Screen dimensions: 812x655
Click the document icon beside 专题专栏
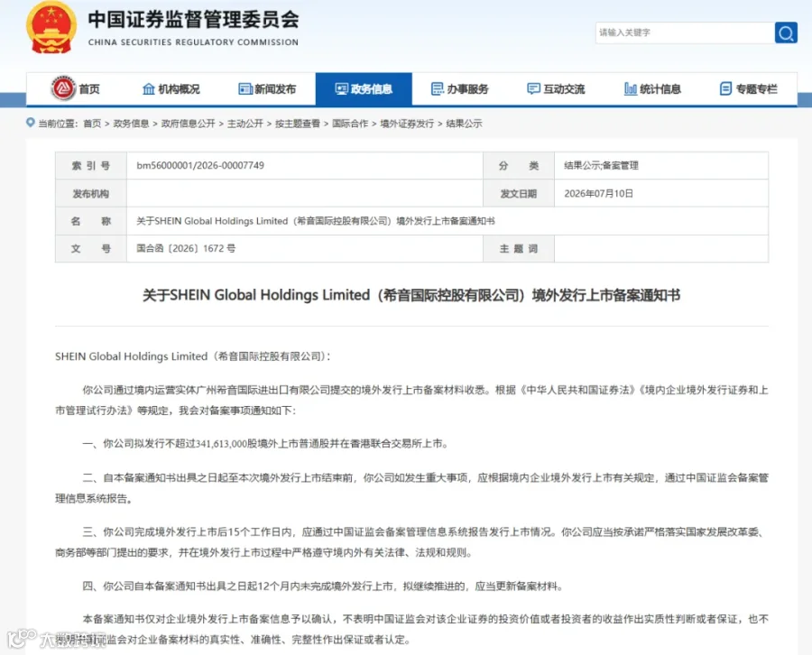[725, 89]
